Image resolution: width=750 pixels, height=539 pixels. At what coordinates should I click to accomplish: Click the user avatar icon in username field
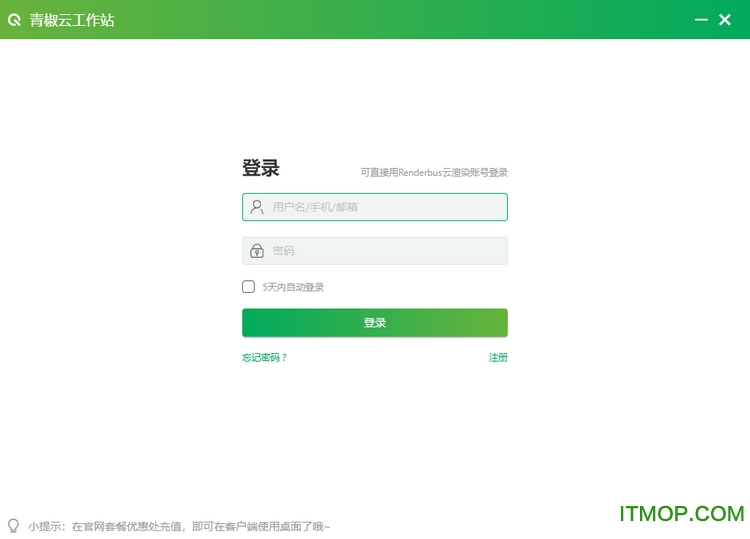257,207
